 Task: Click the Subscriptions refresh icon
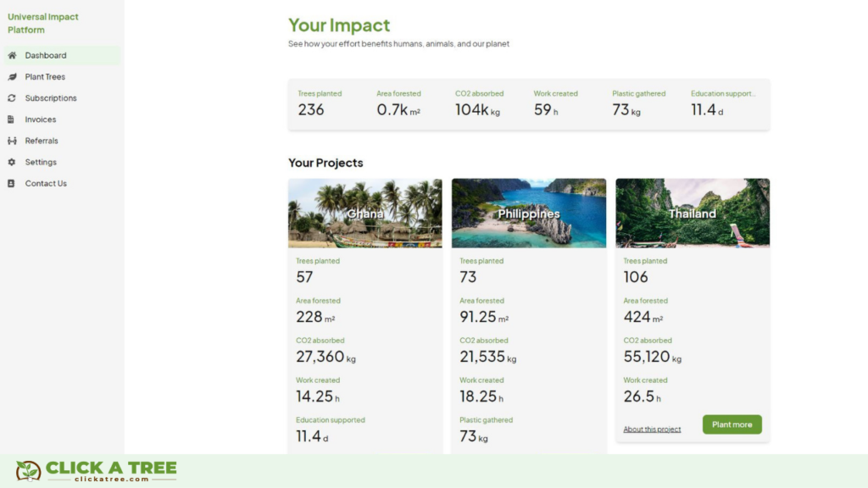(x=10, y=97)
